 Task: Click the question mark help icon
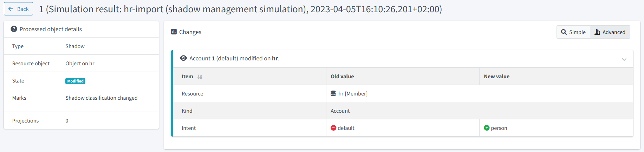click(x=14, y=29)
